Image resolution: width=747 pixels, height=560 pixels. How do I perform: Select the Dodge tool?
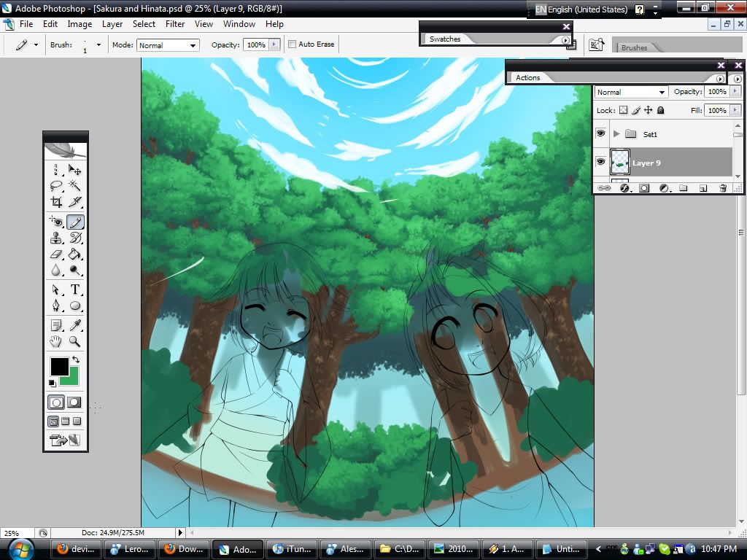coord(75,271)
